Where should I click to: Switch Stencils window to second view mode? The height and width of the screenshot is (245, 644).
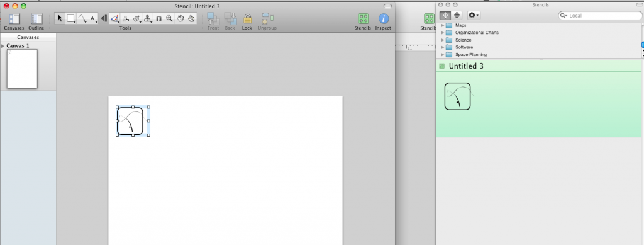click(457, 15)
